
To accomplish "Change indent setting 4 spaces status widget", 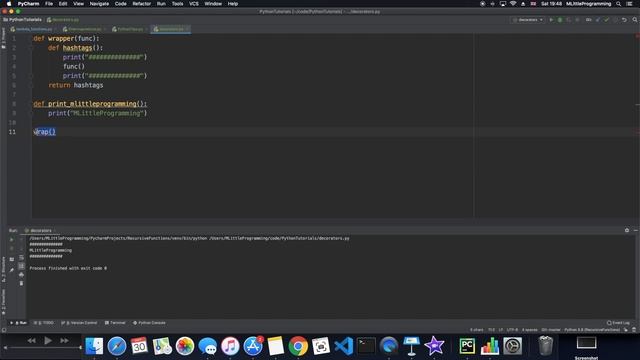I will pyautogui.click(x=529, y=330).
